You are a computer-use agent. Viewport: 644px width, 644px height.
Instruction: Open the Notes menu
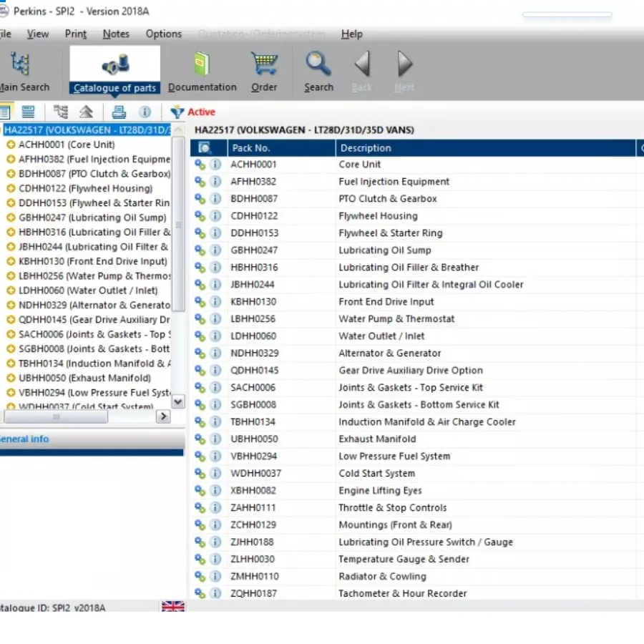click(x=116, y=34)
